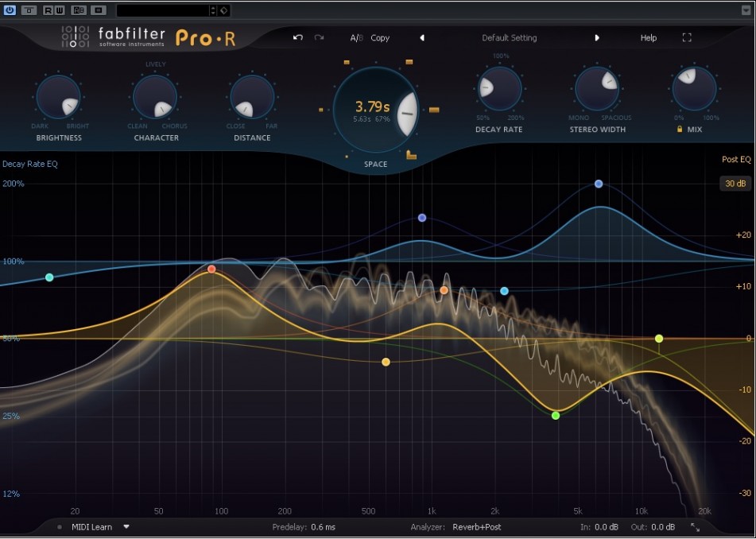This screenshot has height=539, width=756.
Task: Open host window options dropdown arrow
Action: 746,10
